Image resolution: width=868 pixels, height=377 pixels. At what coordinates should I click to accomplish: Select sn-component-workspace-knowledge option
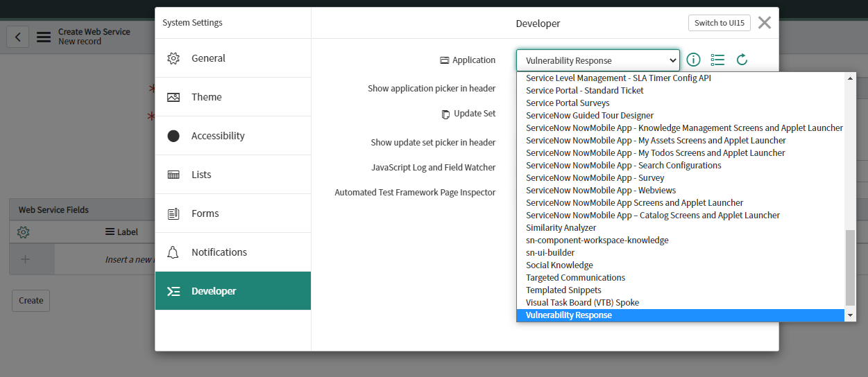pos(681,240)
